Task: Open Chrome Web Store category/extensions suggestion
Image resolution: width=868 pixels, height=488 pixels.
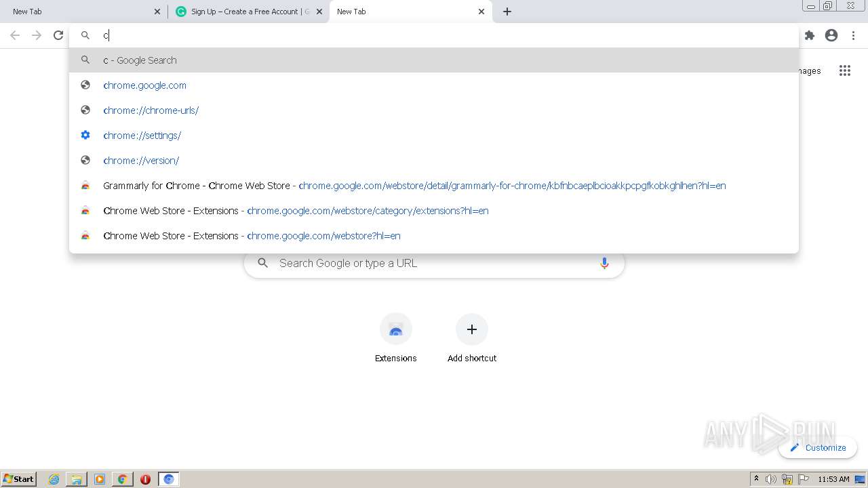Action: coord(434,210)
